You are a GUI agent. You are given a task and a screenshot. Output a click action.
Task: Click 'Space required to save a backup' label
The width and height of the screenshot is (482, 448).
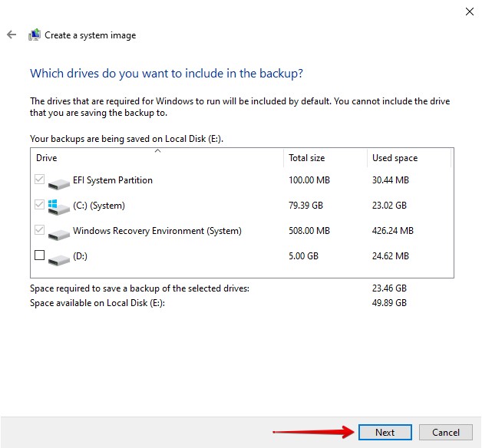pos(140,288)
